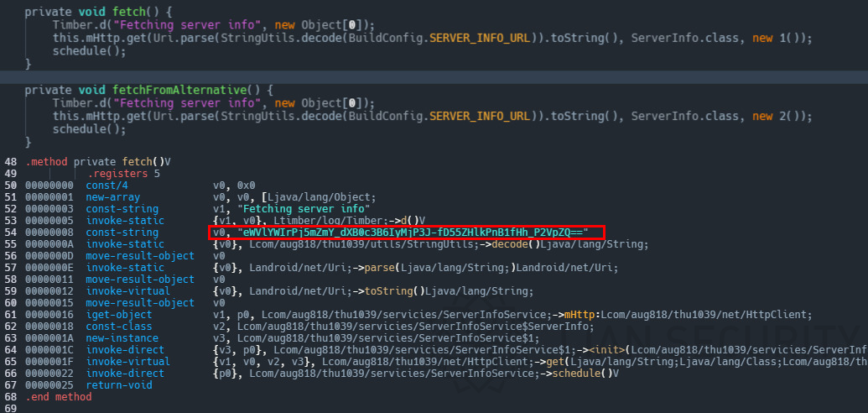
Task: Click '.method private fetch()V' declaration
Action: pos(98,162)
